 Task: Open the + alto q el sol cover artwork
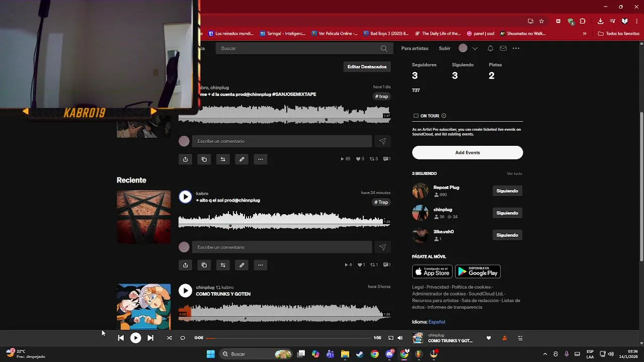(144, 217)
